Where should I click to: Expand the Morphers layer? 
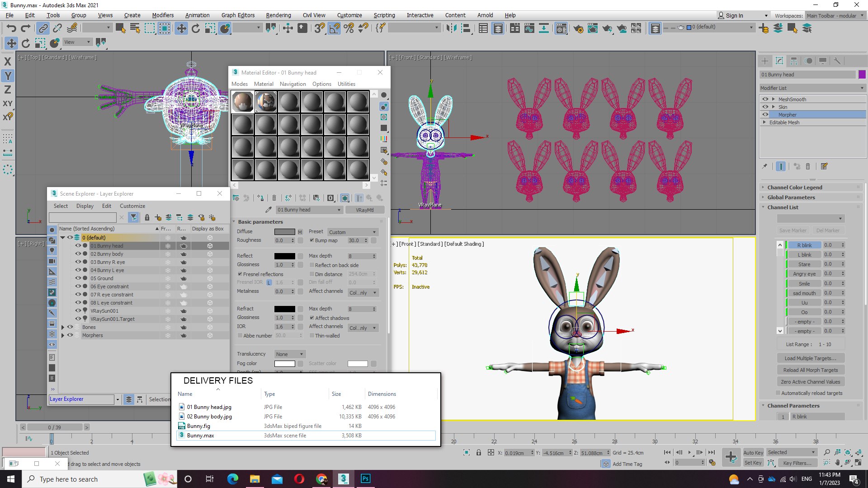tap(63, 335)
